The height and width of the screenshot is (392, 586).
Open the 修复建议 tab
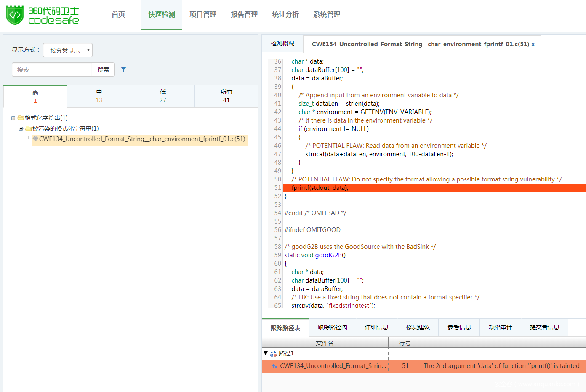pos(418,327)
